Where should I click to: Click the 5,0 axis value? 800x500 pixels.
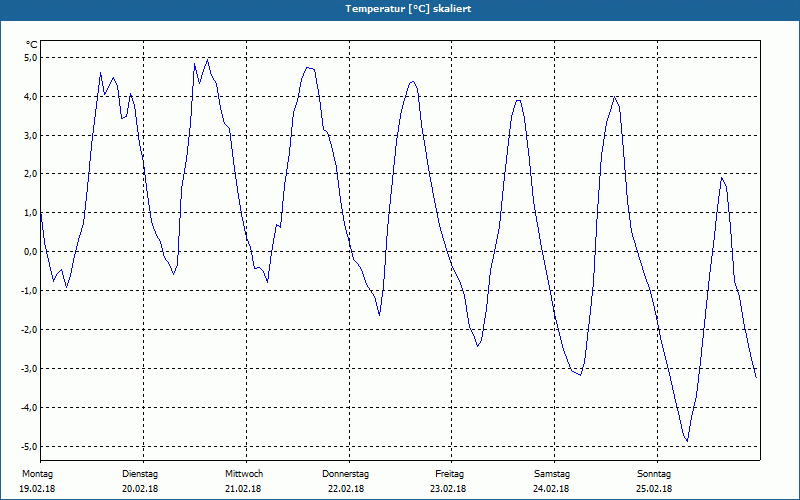31,58
